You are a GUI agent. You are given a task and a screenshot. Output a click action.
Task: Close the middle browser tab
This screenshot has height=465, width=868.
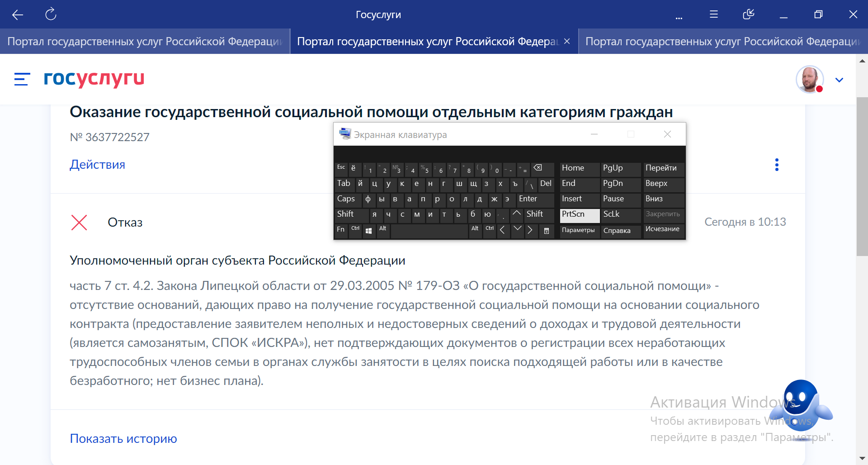(x=567, y=41)
